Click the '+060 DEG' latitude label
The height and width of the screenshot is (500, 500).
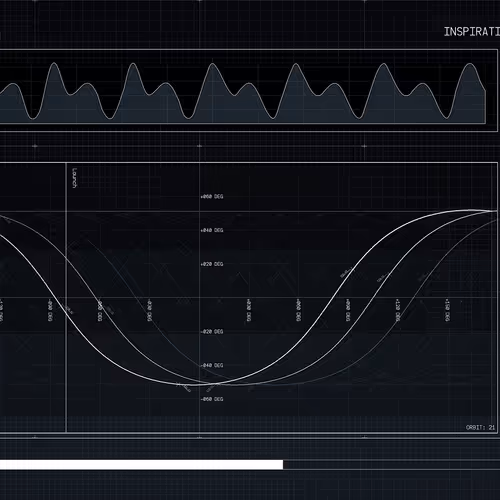212,197
